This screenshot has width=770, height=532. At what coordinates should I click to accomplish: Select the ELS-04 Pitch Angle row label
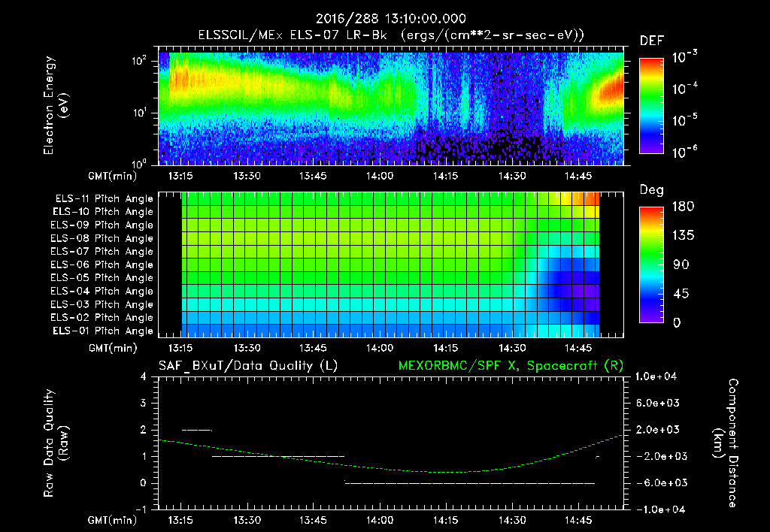pos(102,291)
